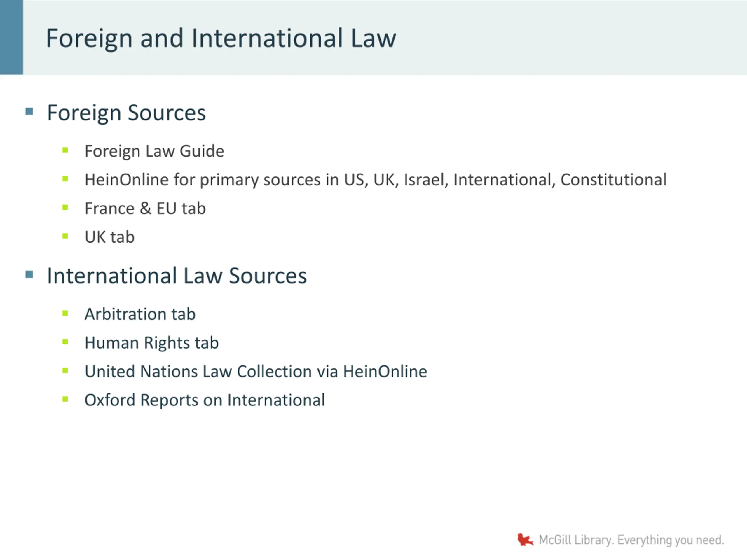Click the McGill red bird logo
This screenshot has height=560, width=747.
click(x=525, y=539)
